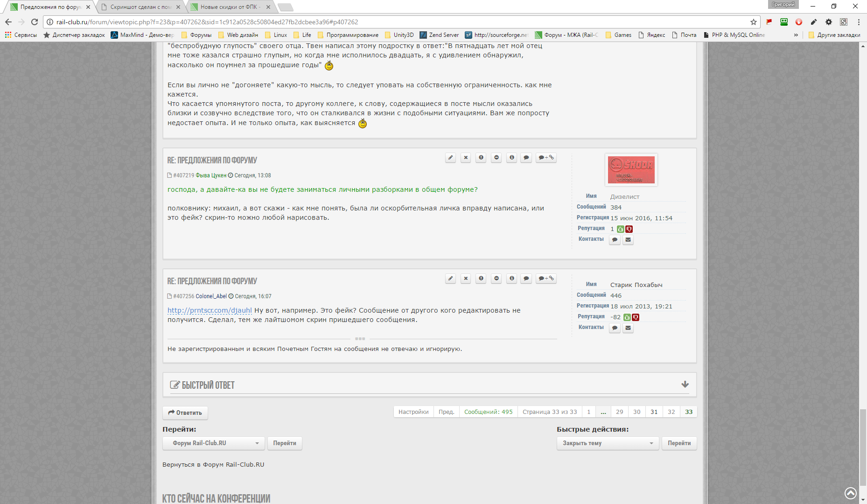Click the Skoda avatar thumbnail

pos(631,170)
